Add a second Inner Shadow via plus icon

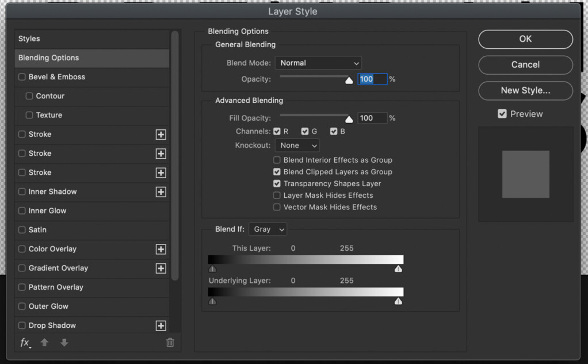pos(161,191)
